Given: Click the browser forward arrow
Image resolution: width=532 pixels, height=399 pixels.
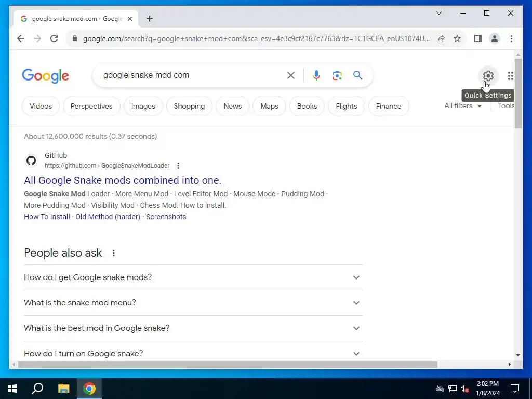Looking at the screenshot, I should tap(37, 38).
